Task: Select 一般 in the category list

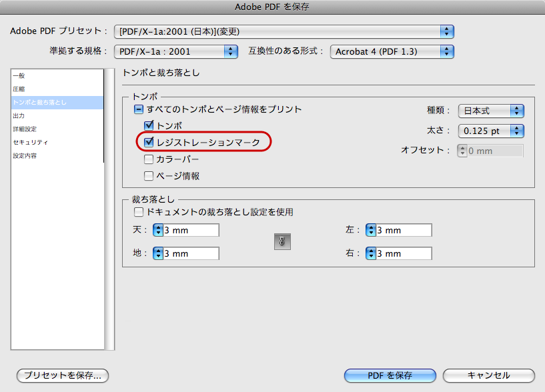Action: pyautogui.click(x=57, y=76)
